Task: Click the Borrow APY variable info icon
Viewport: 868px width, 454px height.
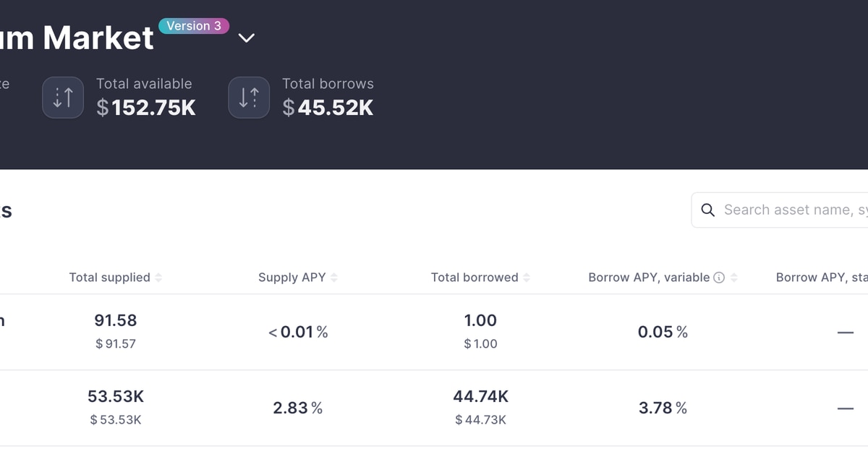Action: click(x=719, y=278)
